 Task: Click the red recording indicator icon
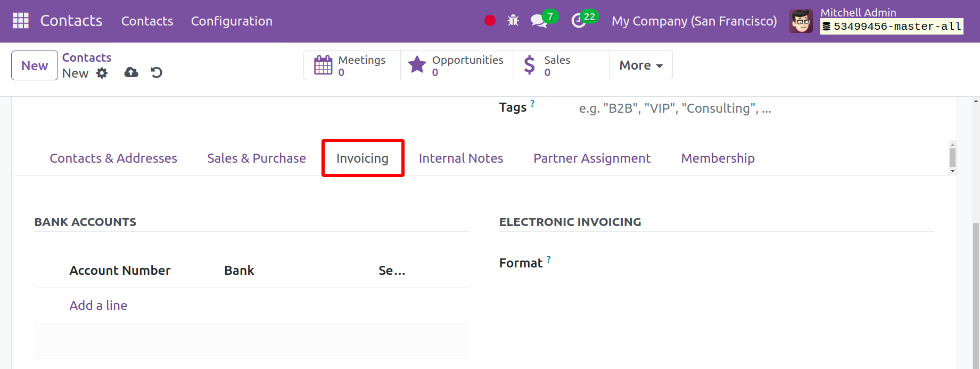pyautogui.click(x=490, y=21)
